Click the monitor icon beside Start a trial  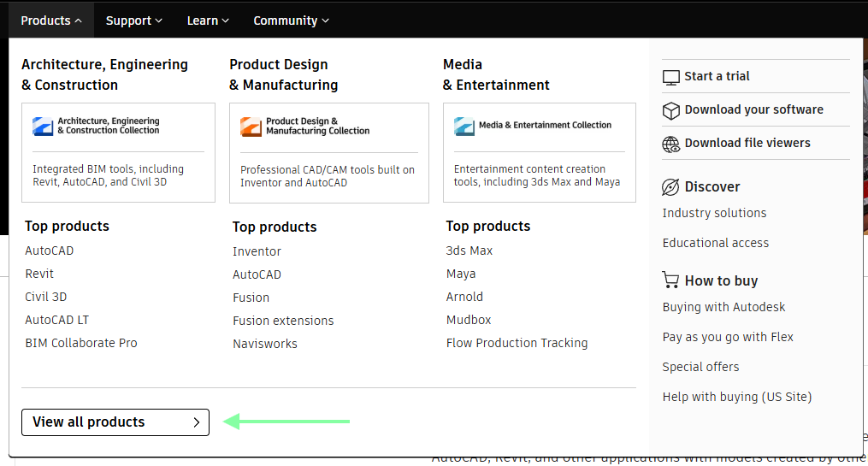pos(671,77)
